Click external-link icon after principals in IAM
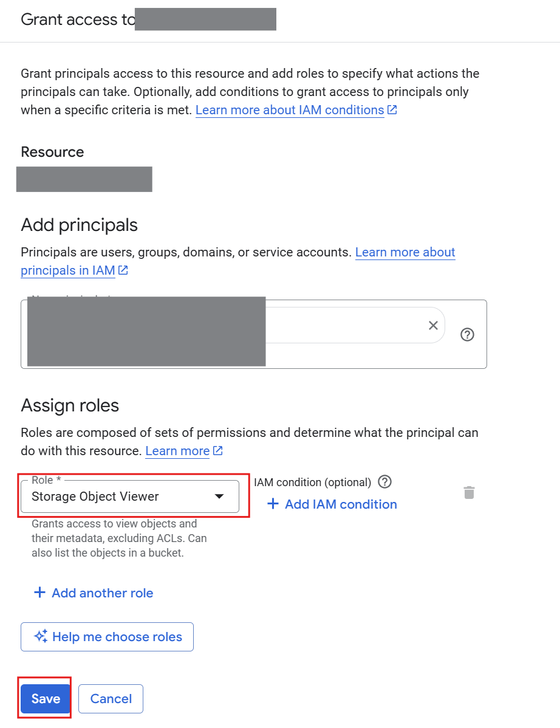 tap(123, 270)
